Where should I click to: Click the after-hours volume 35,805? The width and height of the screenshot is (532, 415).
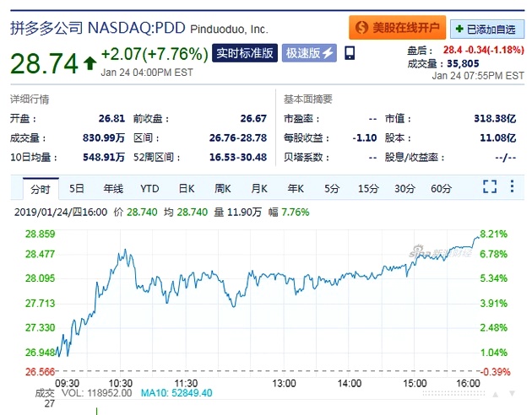463,64
